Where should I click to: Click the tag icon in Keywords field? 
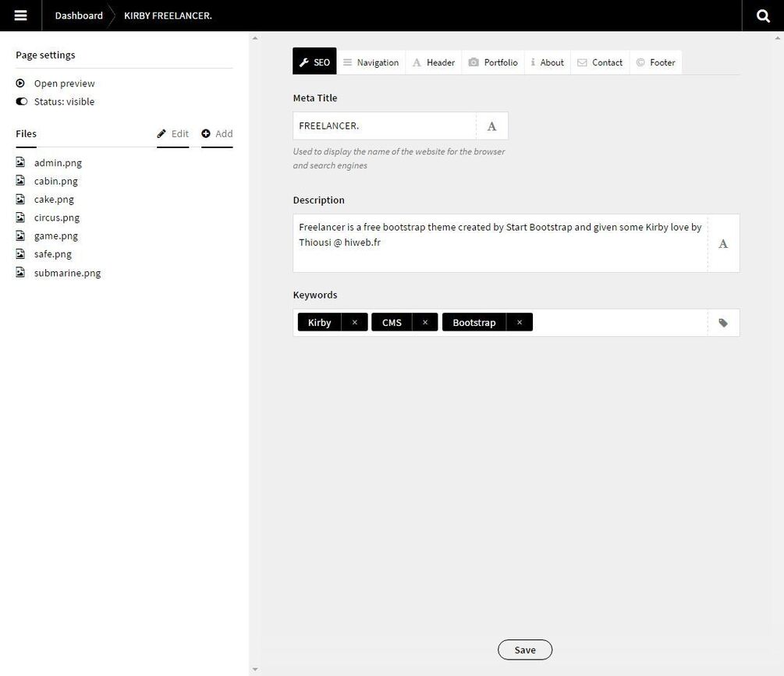pos(723,323)
